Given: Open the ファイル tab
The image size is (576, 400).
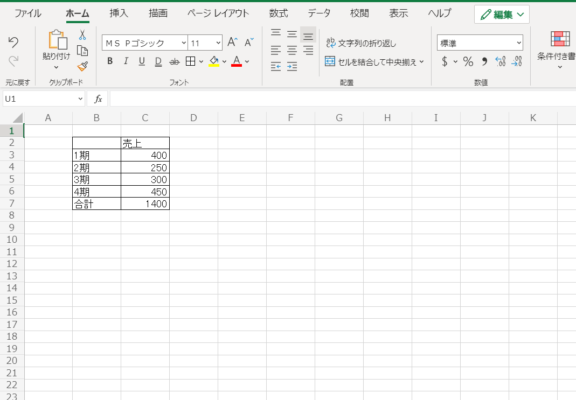Looking at the screenshot, I should 28,14.
